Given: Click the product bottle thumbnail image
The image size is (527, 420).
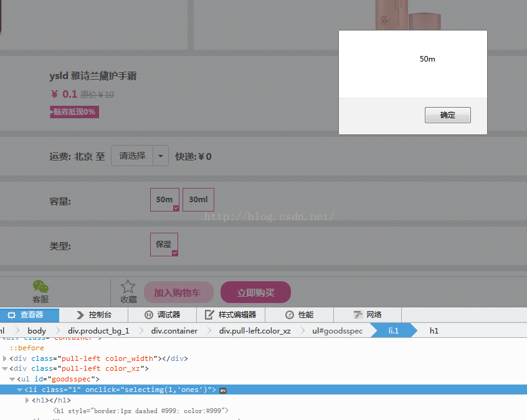Looking at the screenshot, I should tap(408, 15).
